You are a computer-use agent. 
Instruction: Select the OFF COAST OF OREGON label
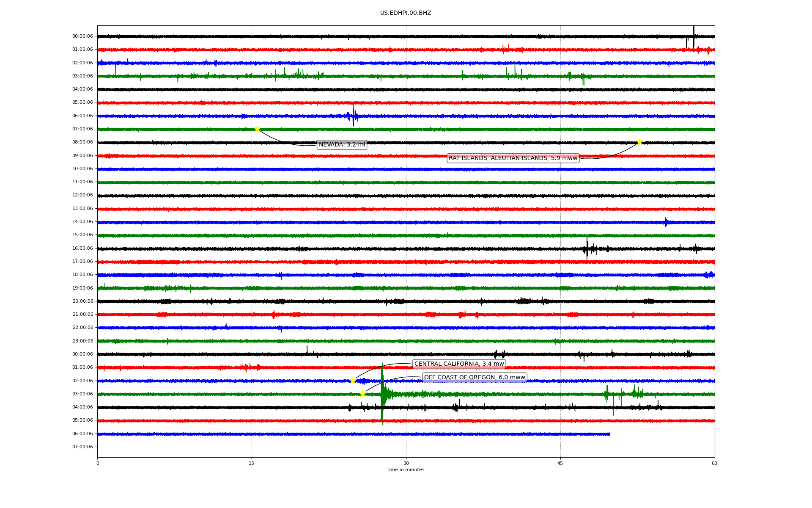point(475,378)
